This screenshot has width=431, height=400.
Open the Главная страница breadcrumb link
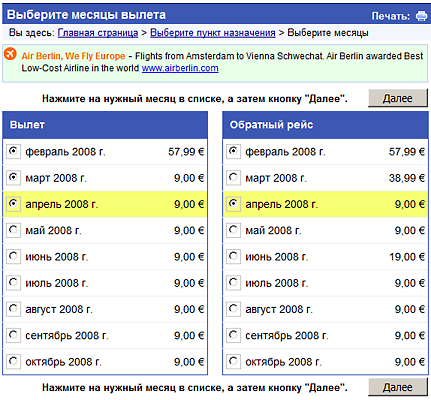tap(98, 33)
